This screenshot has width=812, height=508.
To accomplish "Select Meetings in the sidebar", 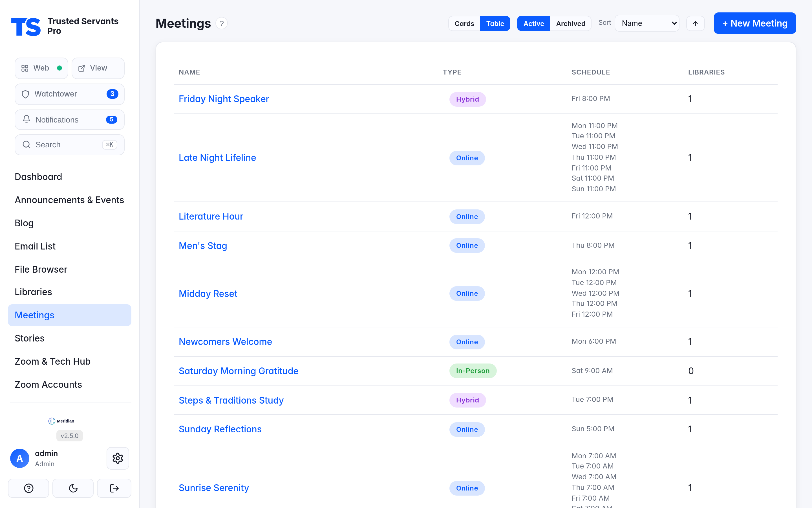I will click(x=69, y=315).
